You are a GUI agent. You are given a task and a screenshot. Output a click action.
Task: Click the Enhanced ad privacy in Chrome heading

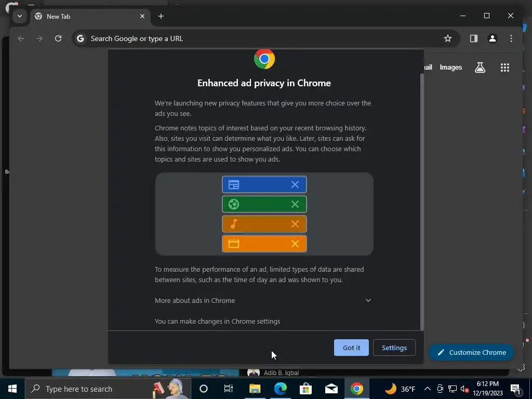264,83
